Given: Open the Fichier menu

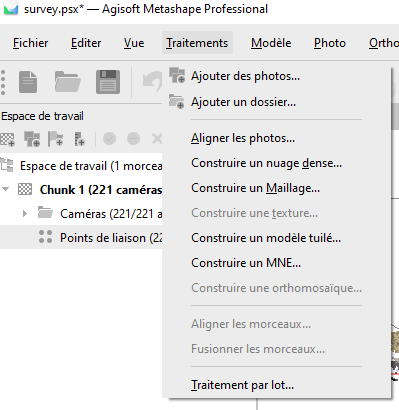Looking at the screenshot, I should pyautogui.click(x=30, y=43).
